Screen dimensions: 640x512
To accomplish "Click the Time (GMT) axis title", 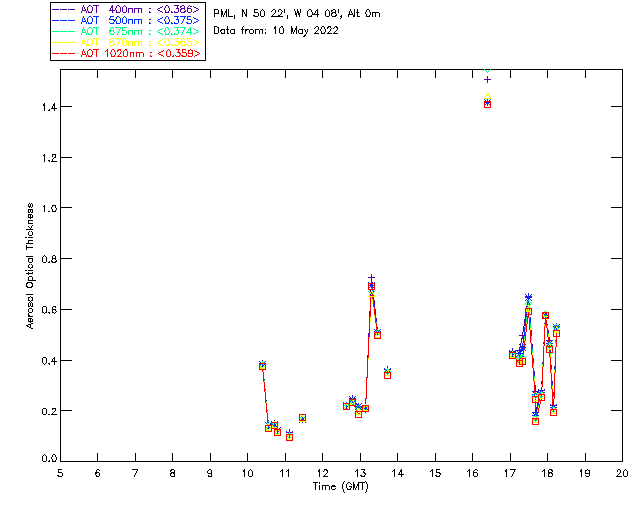I will [x=341, y=487].
